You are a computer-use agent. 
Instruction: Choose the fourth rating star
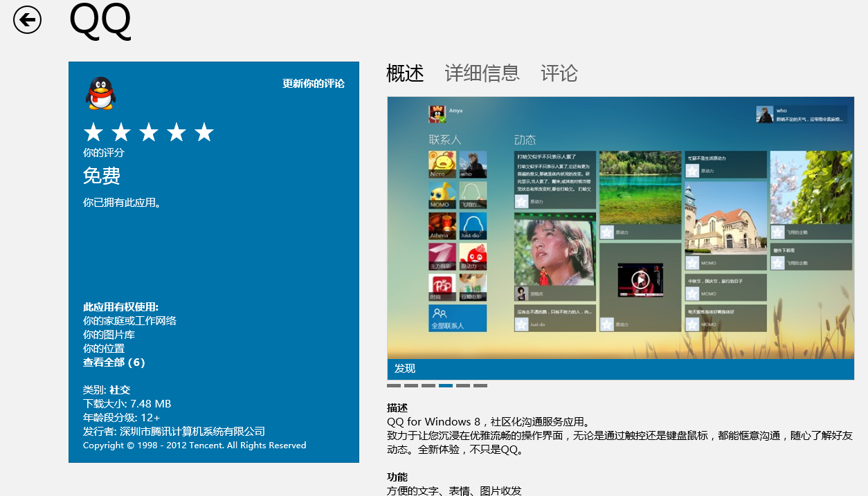pos(177,132)
